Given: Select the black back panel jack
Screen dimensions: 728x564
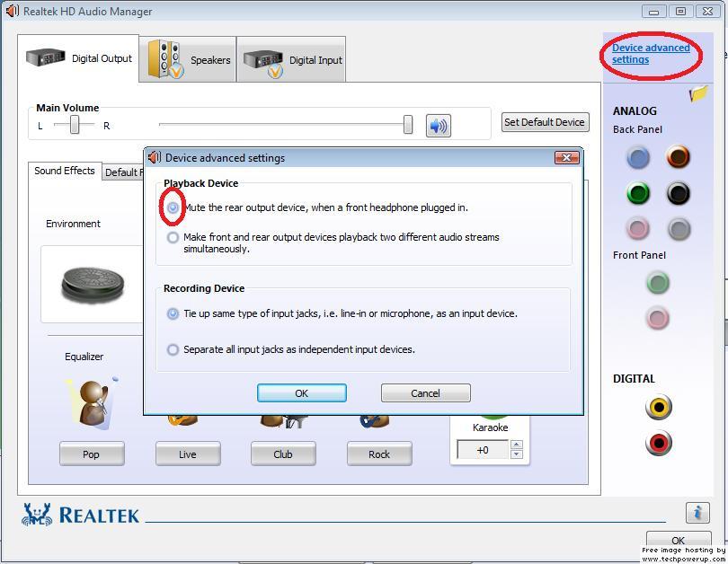Looking at the screenshot, I should point(679,193).
